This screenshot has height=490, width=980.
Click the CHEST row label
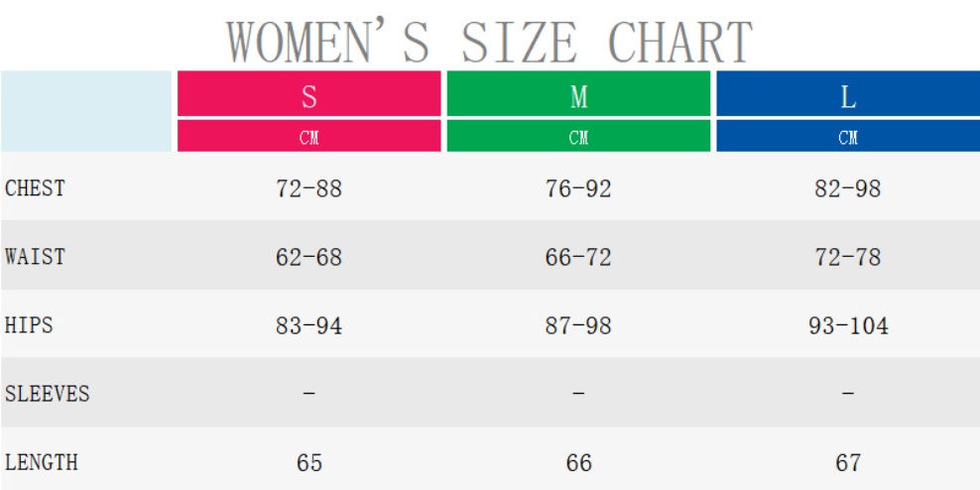36,188
